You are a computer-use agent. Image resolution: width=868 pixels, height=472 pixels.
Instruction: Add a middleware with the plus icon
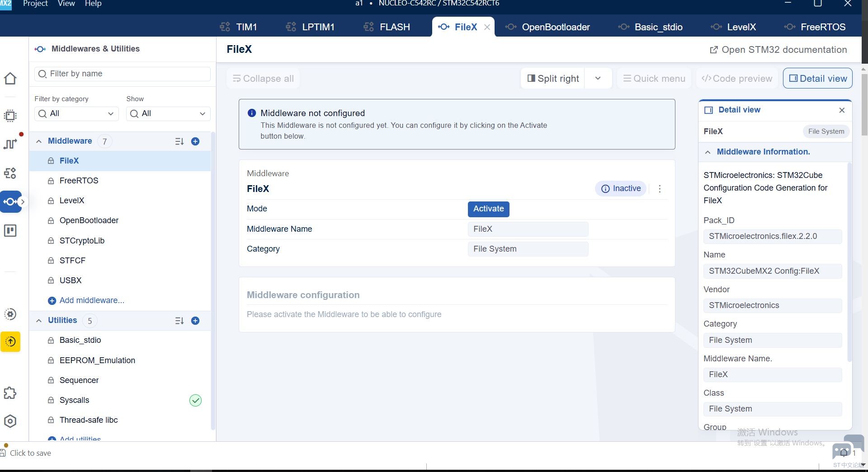click(x=195, y=141)
